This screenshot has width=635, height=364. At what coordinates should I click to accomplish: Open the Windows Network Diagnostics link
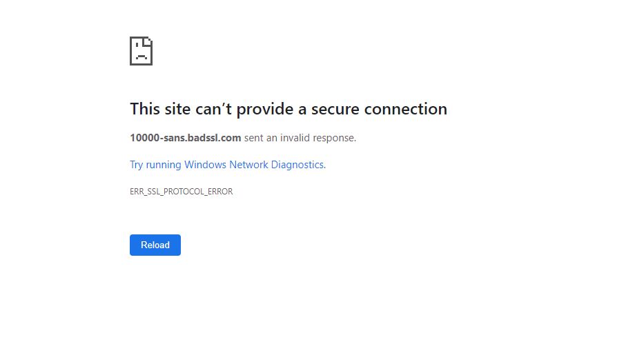click(x=227, y=165)
